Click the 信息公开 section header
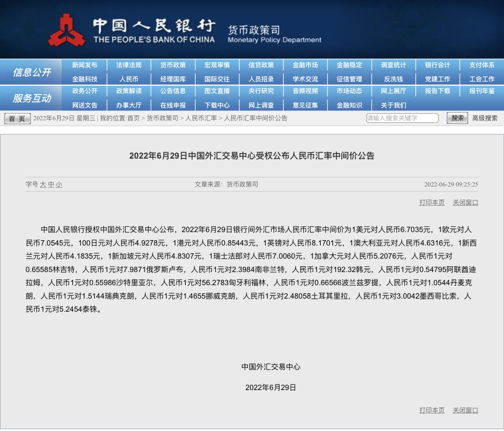This screenshot has height=431, width=504. [32, 72]
